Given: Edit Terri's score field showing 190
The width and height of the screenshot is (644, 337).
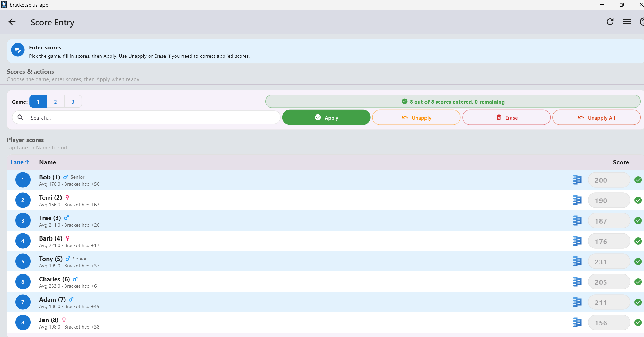Looking at the screenshot, I should pos(609,200).
